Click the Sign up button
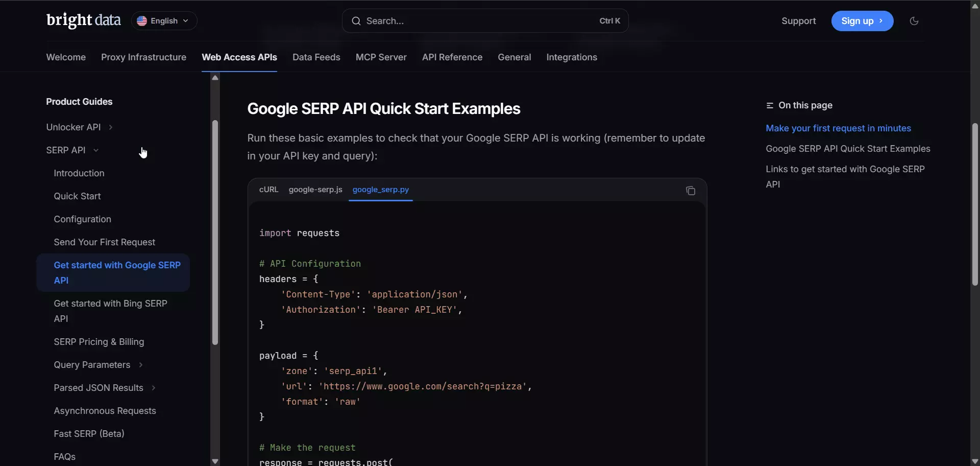Image resolution: width=980 pixels, height=466 pixels. [862, 21]
